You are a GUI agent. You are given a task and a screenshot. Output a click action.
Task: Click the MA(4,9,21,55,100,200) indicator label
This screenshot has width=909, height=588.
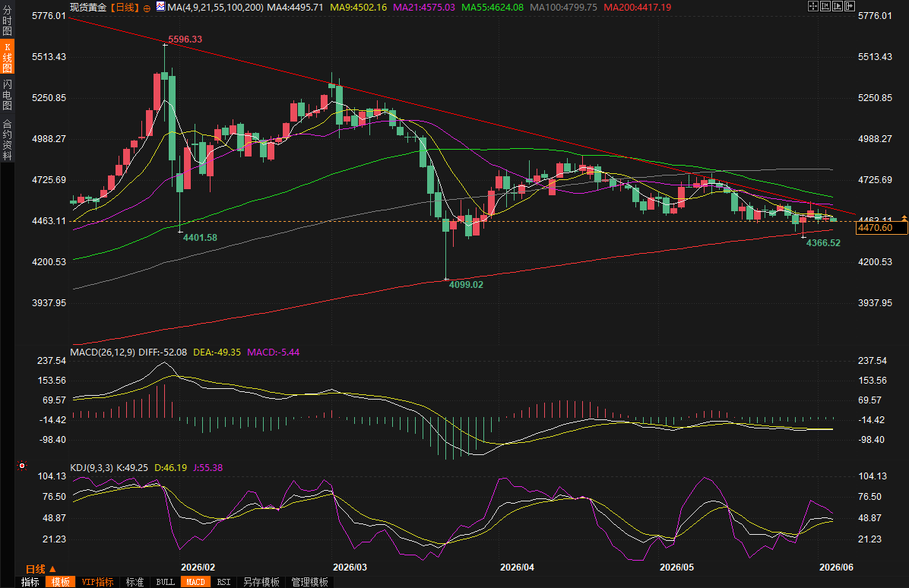[215, 8]
